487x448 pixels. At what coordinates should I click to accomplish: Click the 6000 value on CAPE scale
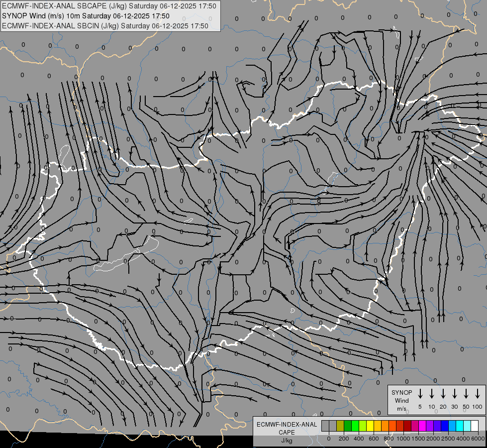[478, 439]
